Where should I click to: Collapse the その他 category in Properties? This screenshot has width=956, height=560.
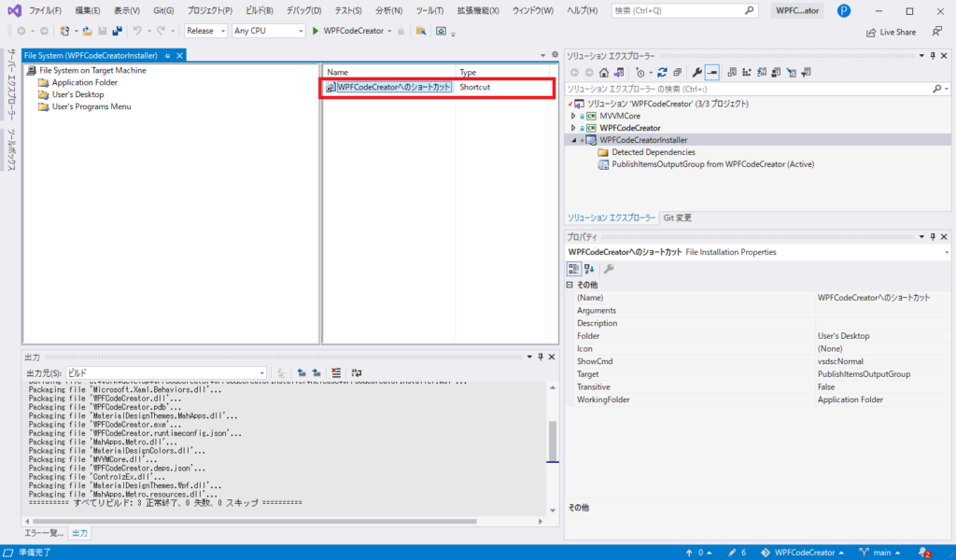pos(570,285)
